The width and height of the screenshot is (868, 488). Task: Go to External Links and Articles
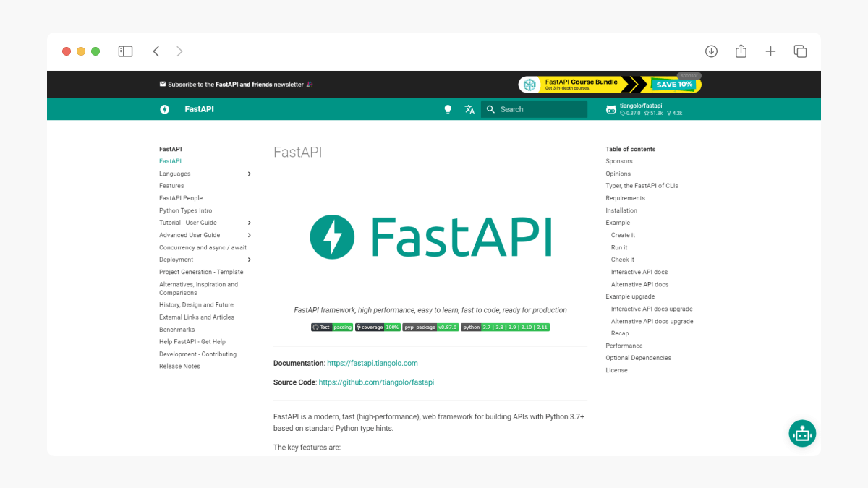(197, 317)
